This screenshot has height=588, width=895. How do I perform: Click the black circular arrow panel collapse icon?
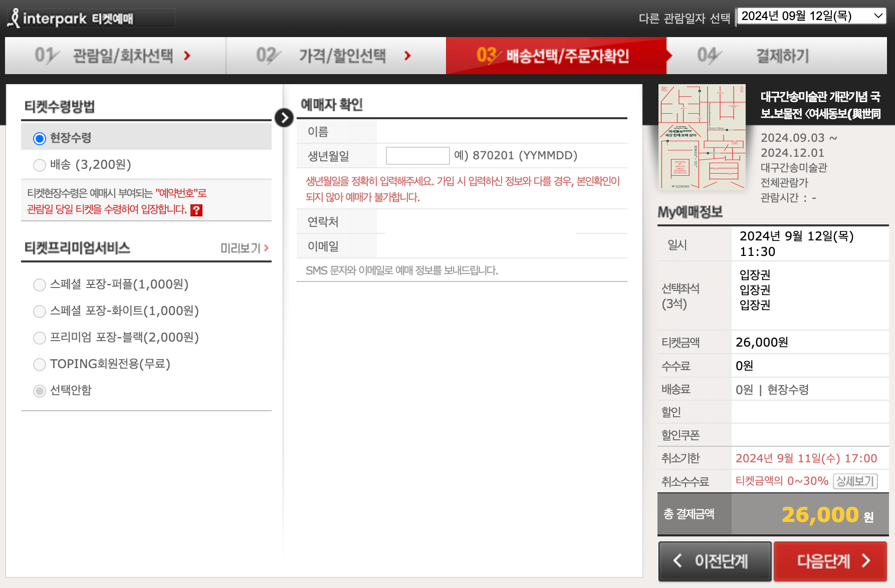point(284,118)
